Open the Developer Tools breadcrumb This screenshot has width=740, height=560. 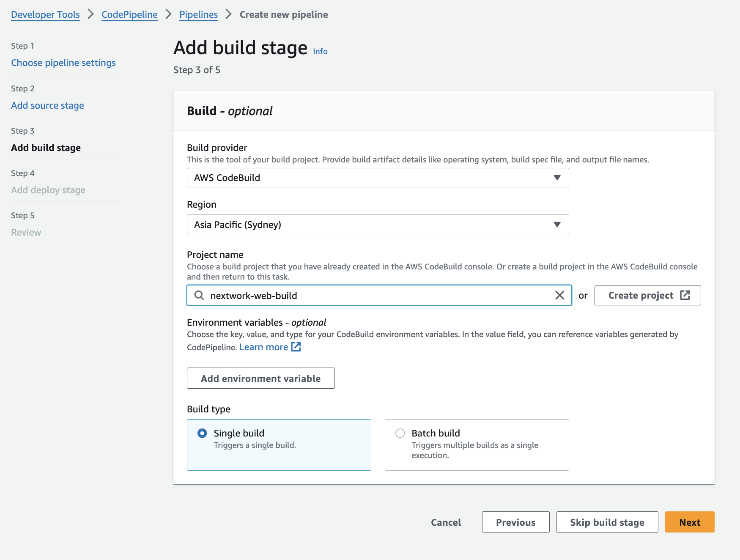coord(45,14)
